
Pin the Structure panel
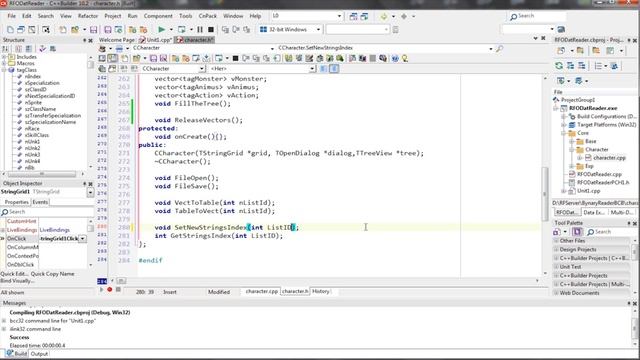[x=84, y=40]
